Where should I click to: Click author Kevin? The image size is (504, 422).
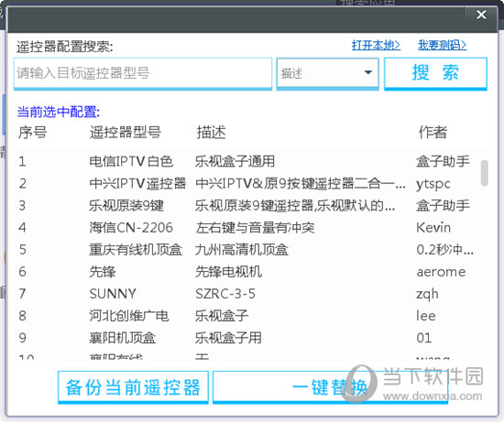[433, 228]
